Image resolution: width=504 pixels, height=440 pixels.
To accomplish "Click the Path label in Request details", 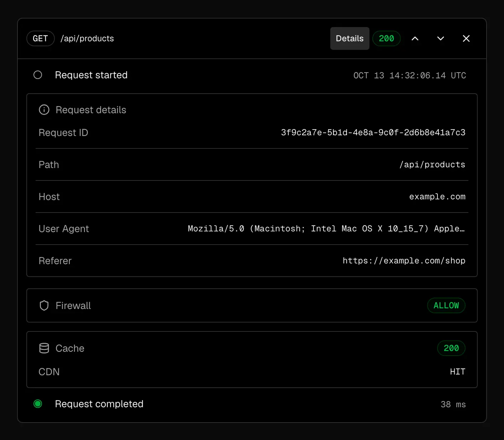I will tap(49, 164).
